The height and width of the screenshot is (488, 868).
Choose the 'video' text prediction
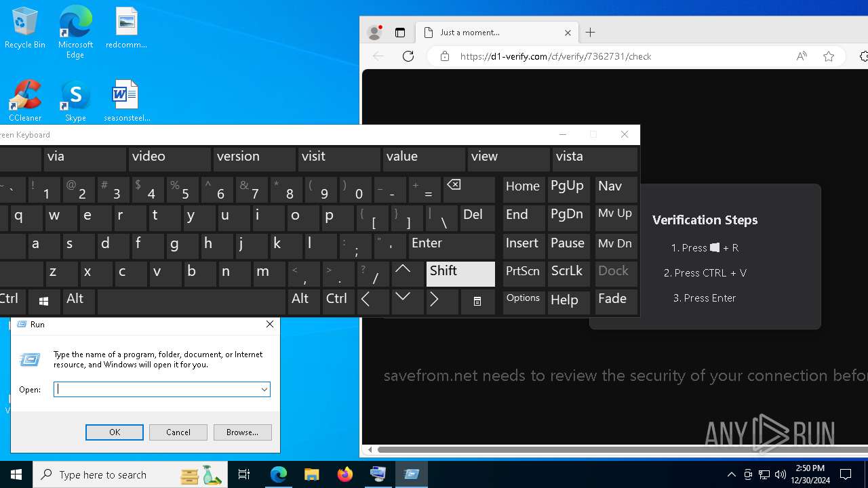(x=170, y=159)
